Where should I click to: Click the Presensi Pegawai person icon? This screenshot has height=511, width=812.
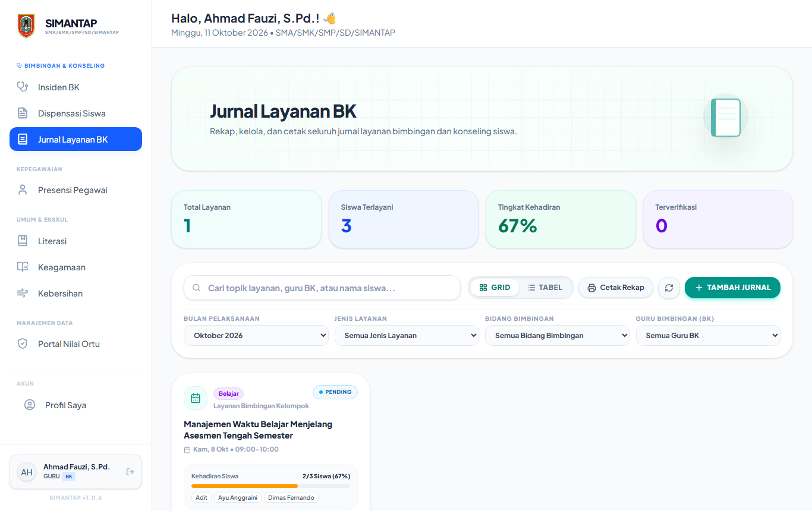coord(23,190)
